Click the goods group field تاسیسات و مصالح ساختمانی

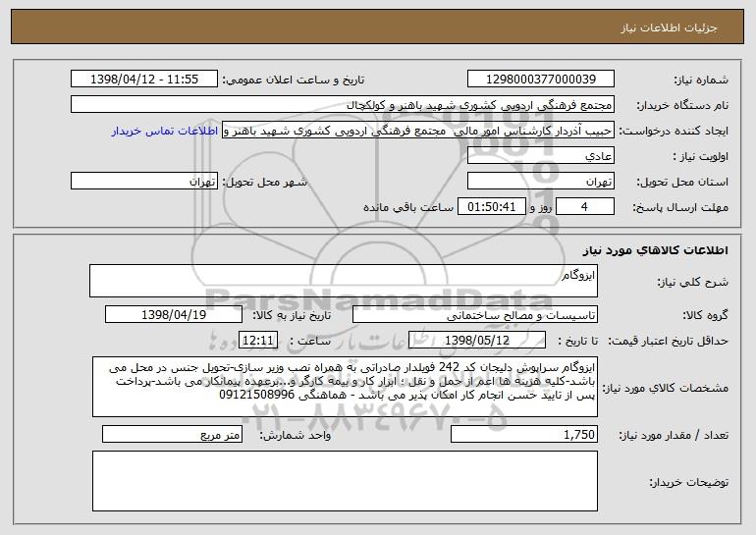point(475,315)
